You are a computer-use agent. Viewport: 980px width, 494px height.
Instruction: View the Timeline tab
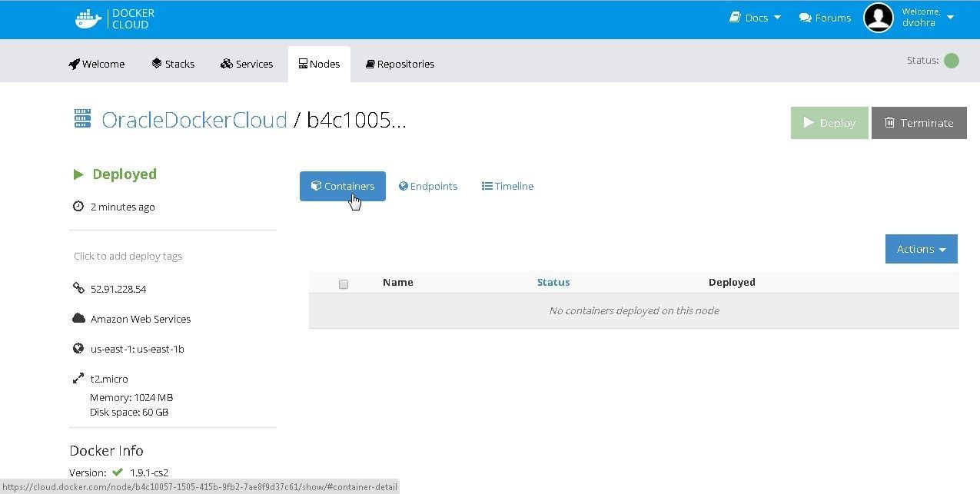click(507, 186)
